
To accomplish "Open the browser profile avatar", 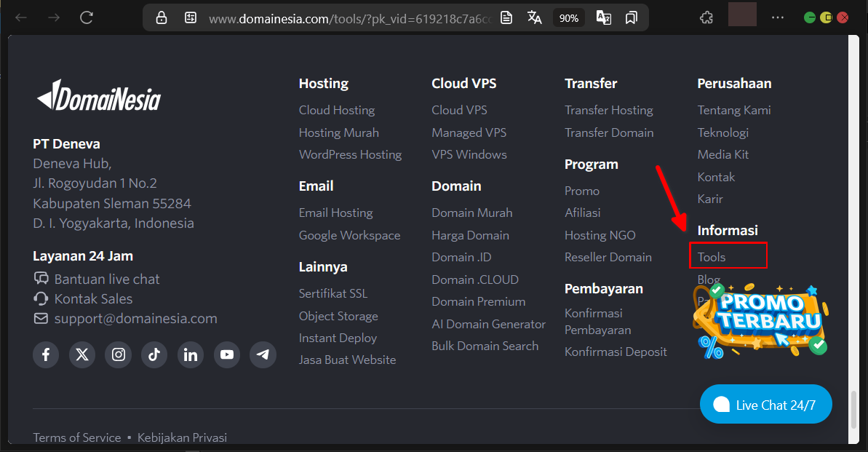I will 742,15.
